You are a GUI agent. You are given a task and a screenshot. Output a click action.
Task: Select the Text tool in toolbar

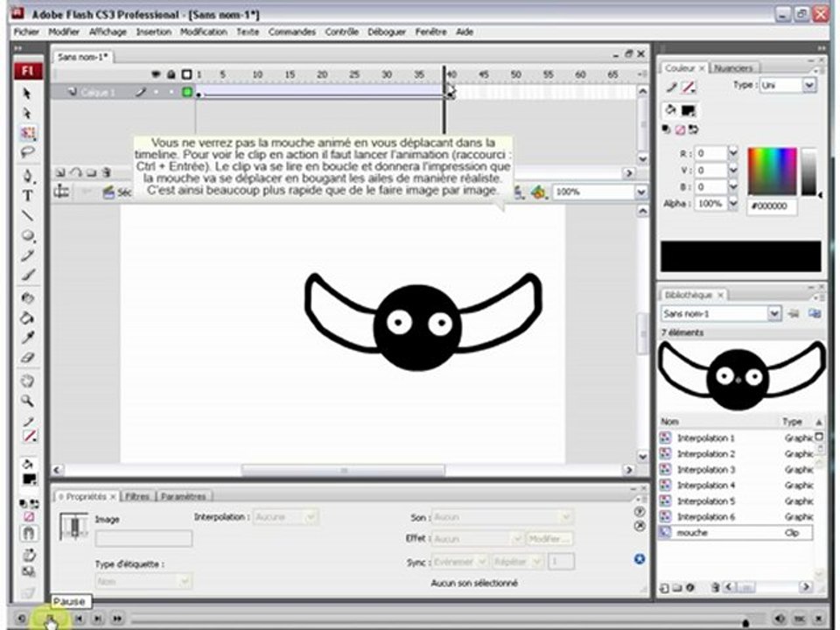(x=27, y=196)
